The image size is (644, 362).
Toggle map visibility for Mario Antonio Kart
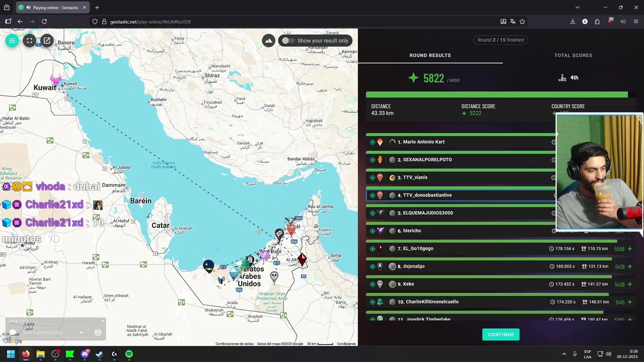[372, 142]
